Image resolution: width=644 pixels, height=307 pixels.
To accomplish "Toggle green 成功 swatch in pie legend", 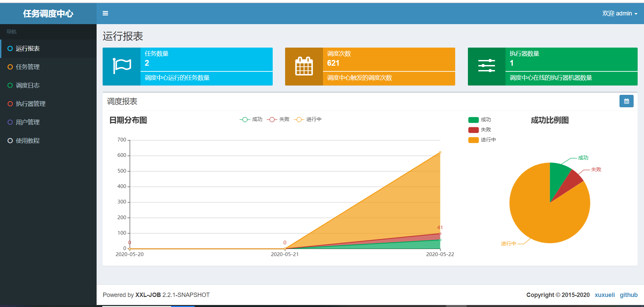I will [x=473, y=120].
